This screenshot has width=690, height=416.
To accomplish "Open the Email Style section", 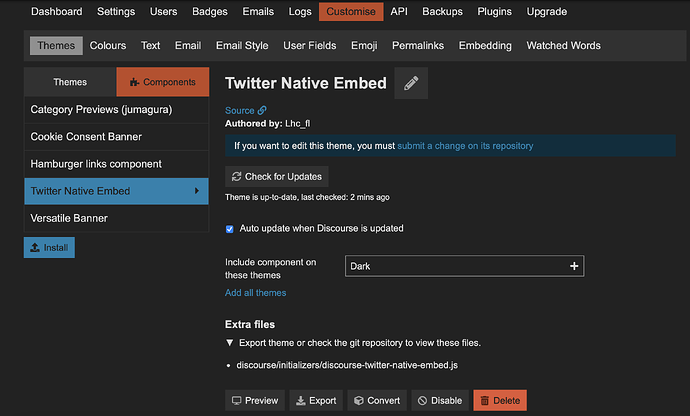I will coord(242,46).
